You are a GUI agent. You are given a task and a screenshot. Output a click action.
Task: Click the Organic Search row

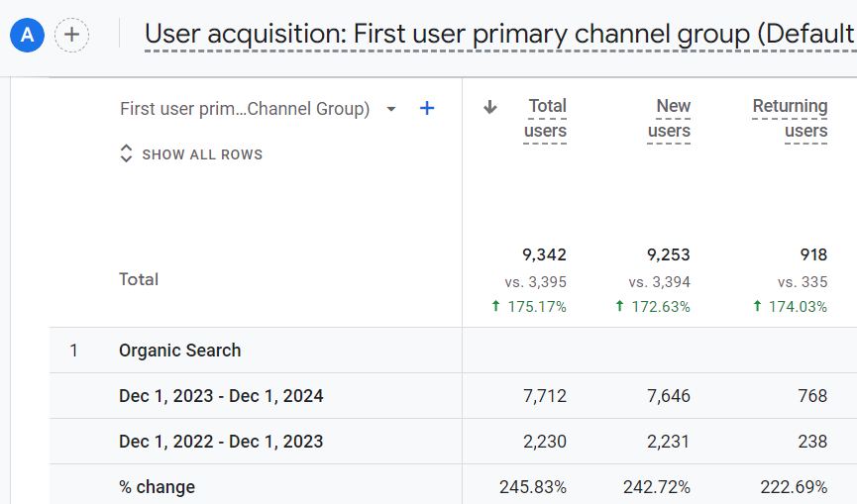(453, 350)
